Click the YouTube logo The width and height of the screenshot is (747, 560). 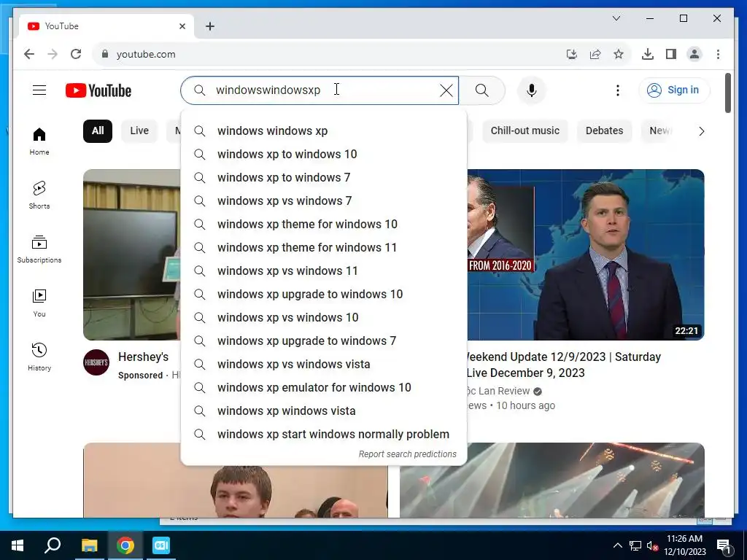98,90
